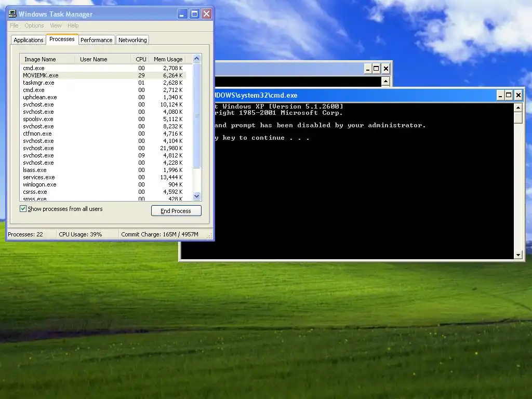Image resolution: width=532 pixels, height=399 pixels.
Task: Select the cmd.exe row using 2,708 K
Action: (x=103, y=68)
